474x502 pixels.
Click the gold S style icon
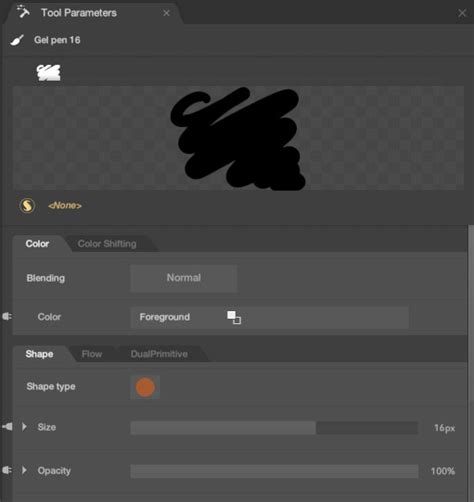[x=27, y=205]
